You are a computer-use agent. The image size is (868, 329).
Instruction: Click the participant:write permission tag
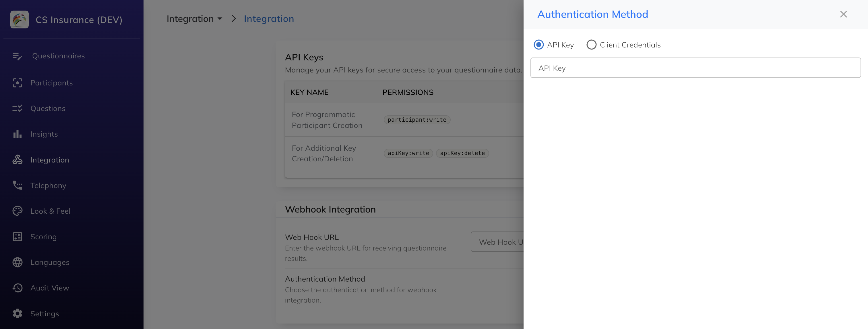pos(416,120)
